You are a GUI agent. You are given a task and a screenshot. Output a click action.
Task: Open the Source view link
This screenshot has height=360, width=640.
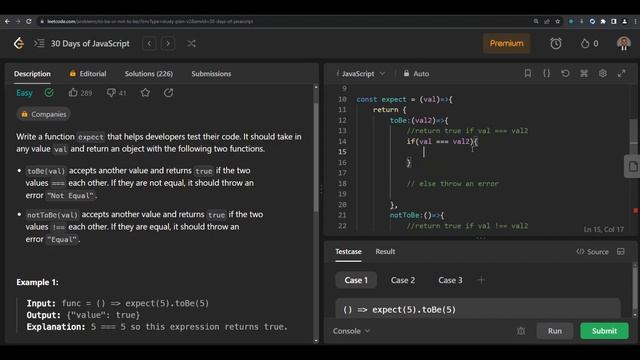[x=592, y=251]
